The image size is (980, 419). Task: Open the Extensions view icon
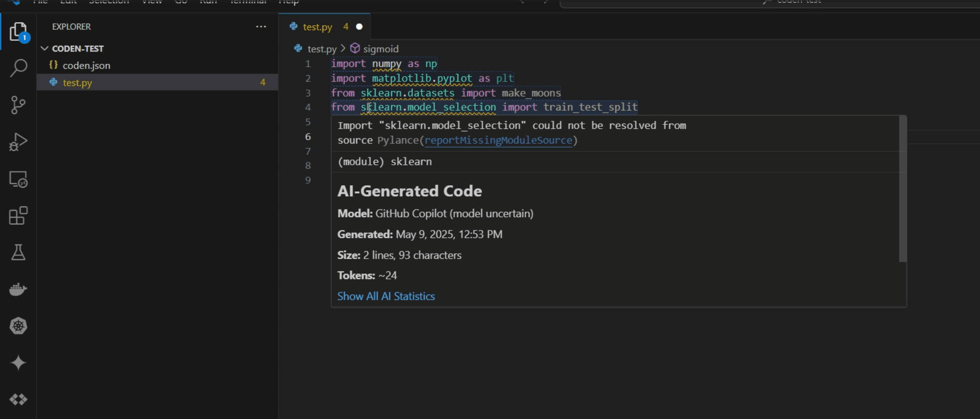click(x=18, y=215)
